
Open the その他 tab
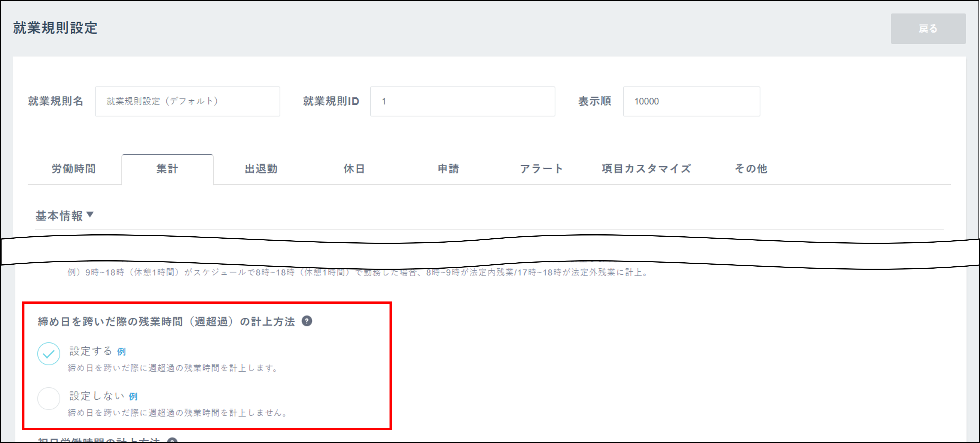coord(751,169)
